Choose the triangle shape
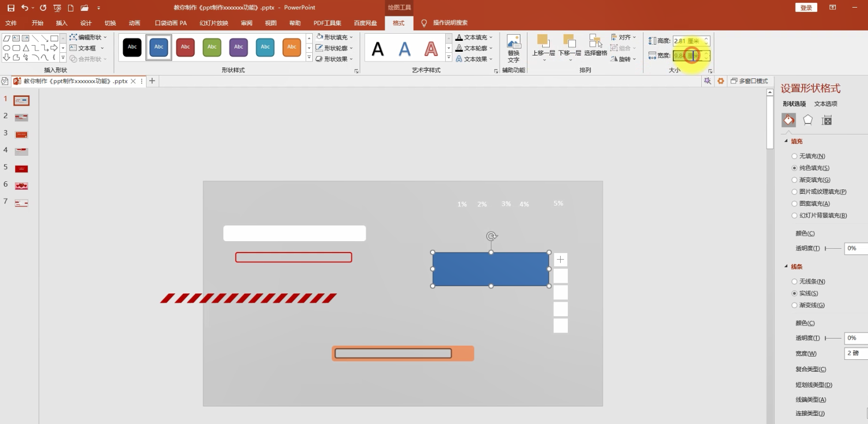868x424 pixels. point(26,48)
